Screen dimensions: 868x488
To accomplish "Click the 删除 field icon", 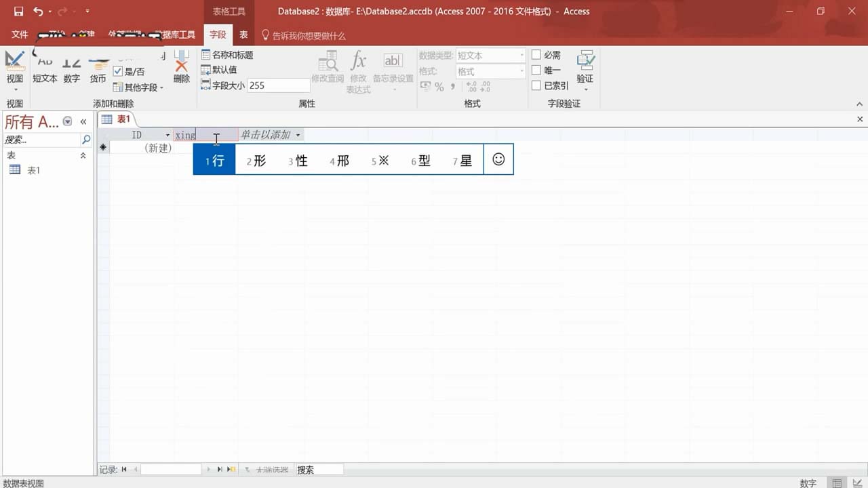I will point(182,67).
